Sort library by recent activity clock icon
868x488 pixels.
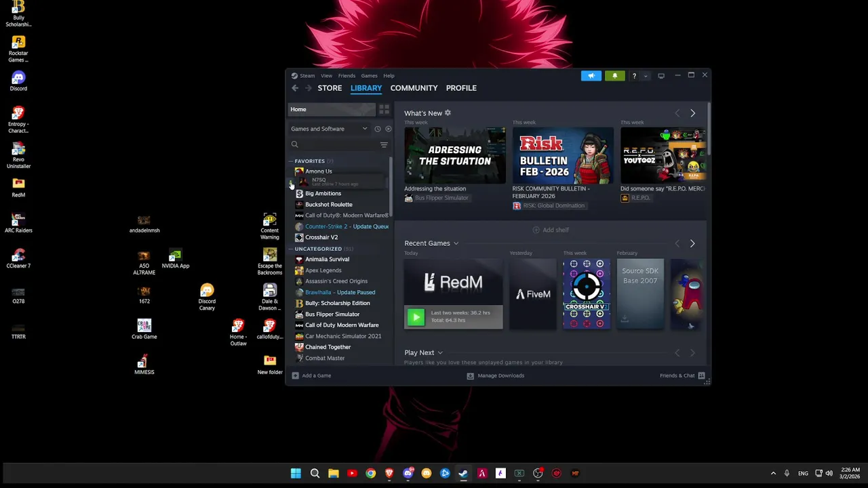[378, 129]
